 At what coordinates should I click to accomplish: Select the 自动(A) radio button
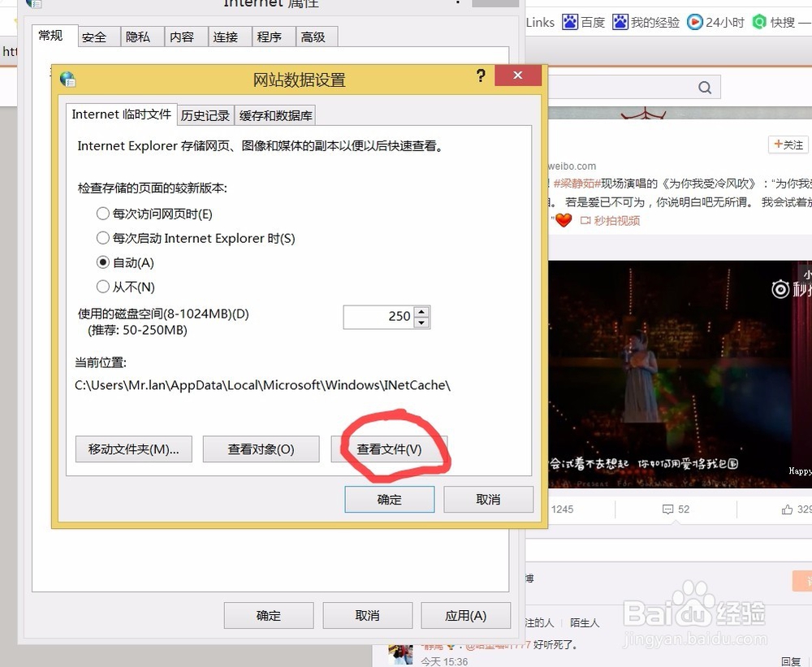click(103, 262)
